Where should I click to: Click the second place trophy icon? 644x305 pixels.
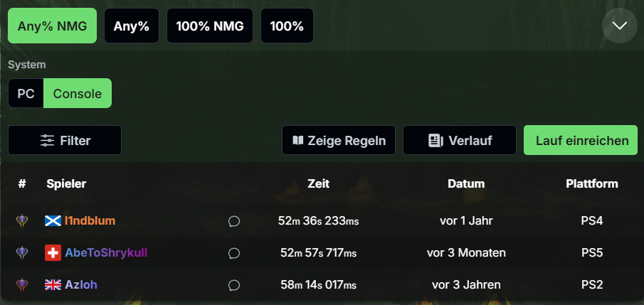[x=22, y=253]
